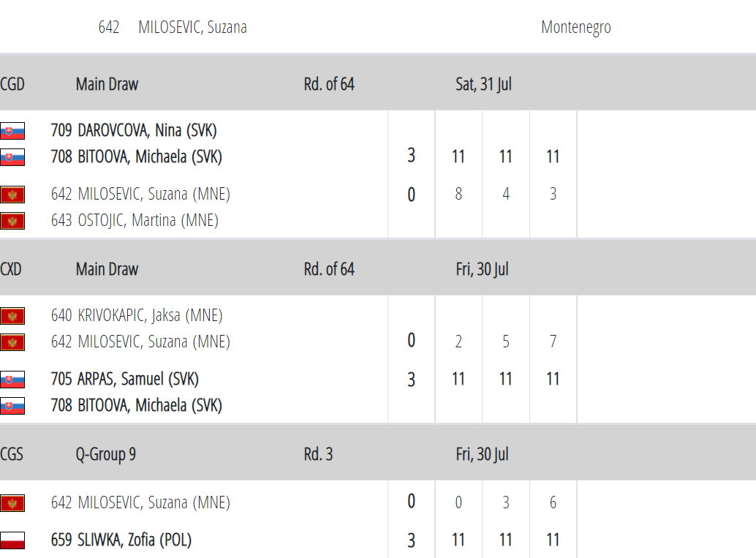Click Montenegro country label in header

tap(575, 28)
